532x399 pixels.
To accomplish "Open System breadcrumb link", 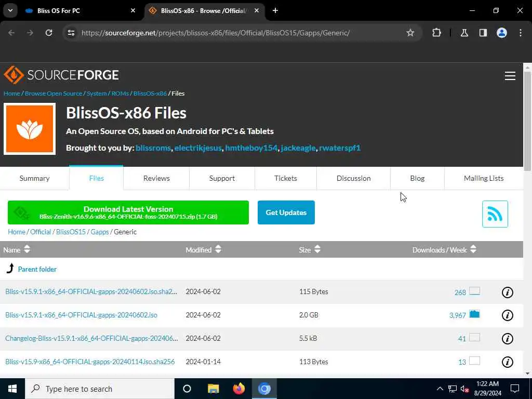I will pos(97,94).
